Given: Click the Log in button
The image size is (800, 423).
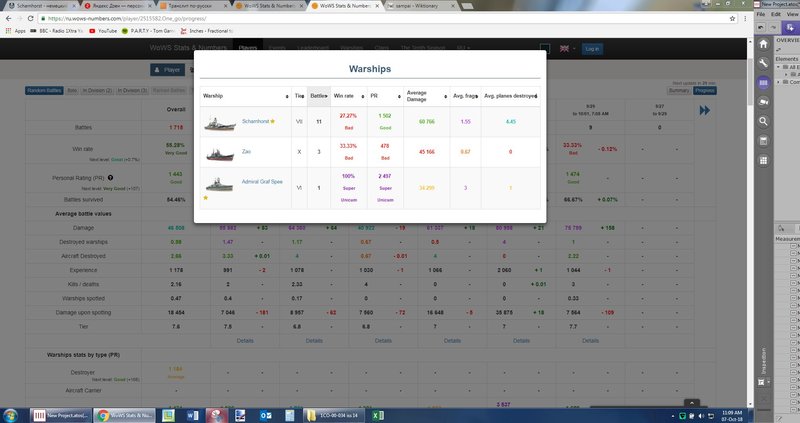Looking at the screenshot, I should point(591,48).
